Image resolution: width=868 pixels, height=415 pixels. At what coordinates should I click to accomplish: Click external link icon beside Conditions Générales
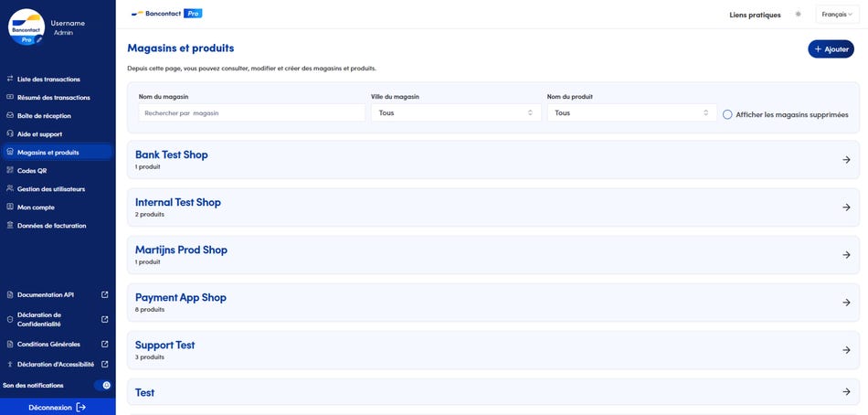coord(105,344)
